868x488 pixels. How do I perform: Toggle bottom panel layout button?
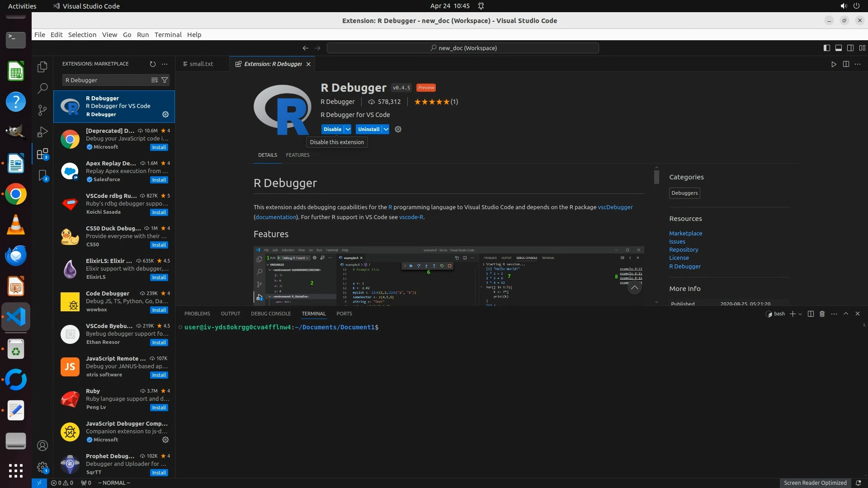pyautogui.click(x=839, y=48)
